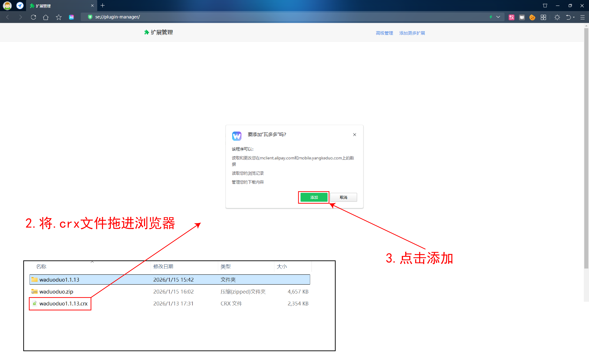Go to the browser home page
The image size is (589, 364).
pos(46,17)
